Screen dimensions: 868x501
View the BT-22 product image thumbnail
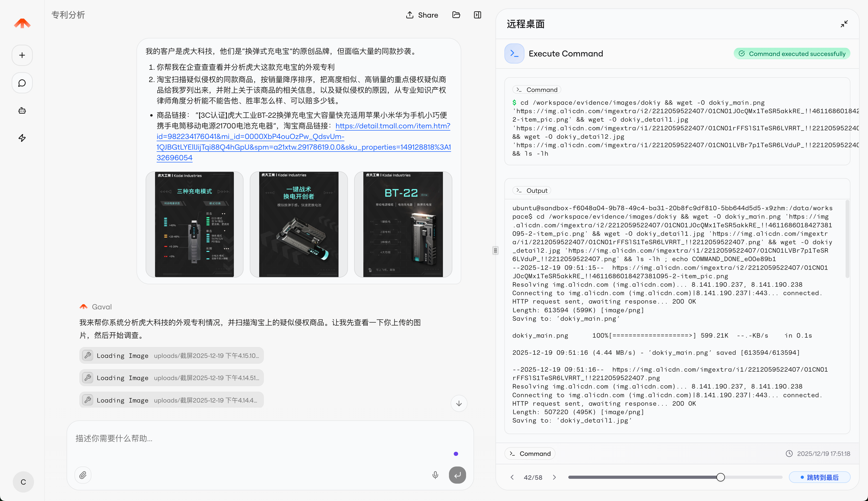[404, 224]
